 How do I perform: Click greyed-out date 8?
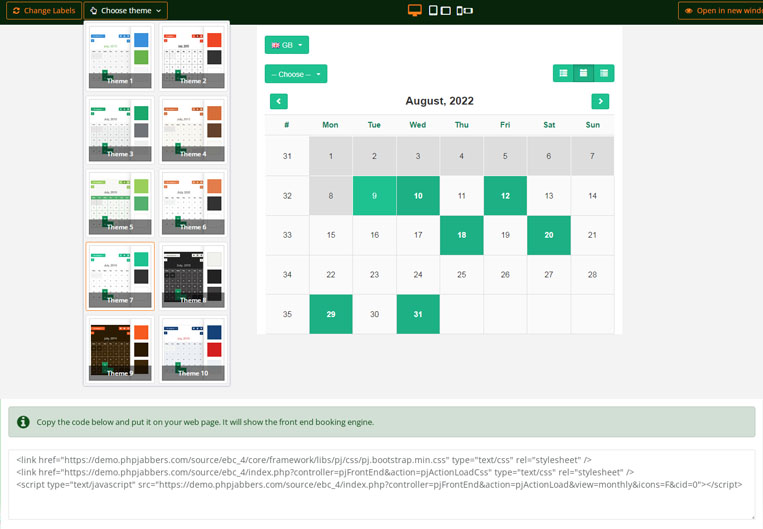point(331,196)
